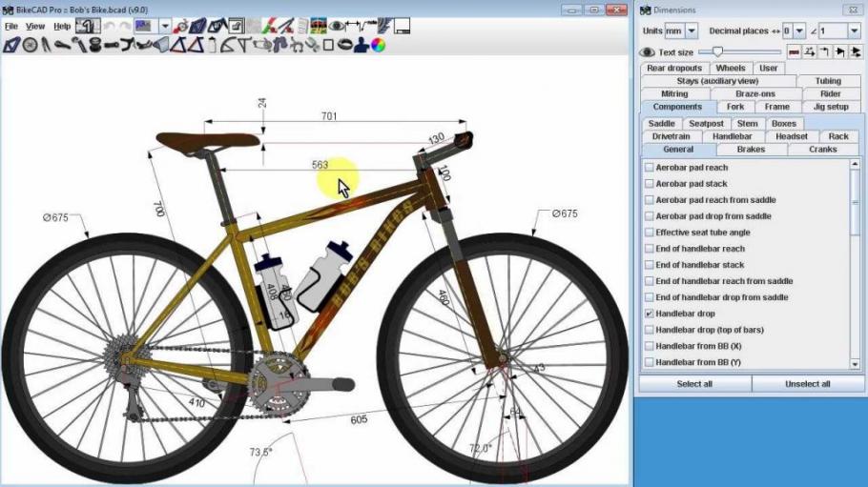
Task: Check Handlebar from BB (Y)
Action: click(650, 362)
